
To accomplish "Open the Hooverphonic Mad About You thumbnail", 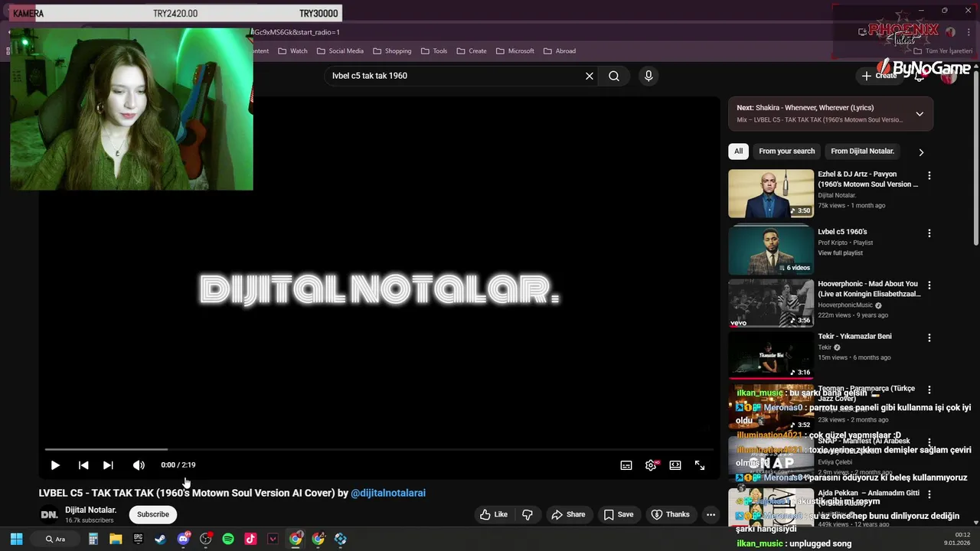I will (771, 303).
